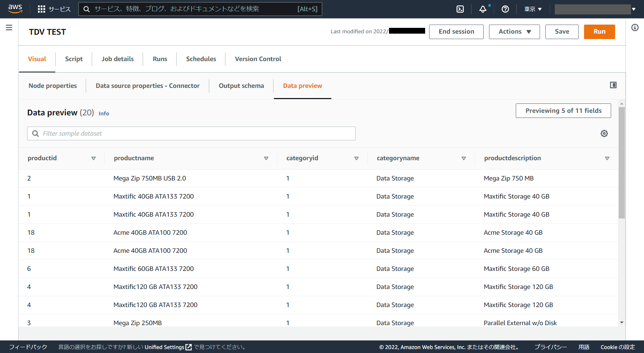
Task: Select Data source properties - Connector tab
Action: click(148, 86)
